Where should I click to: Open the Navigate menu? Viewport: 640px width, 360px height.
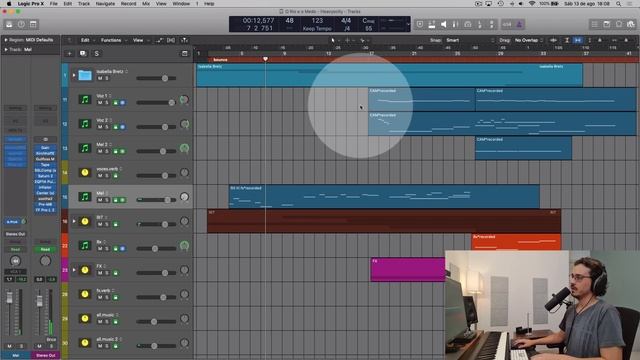coord(105,4)
